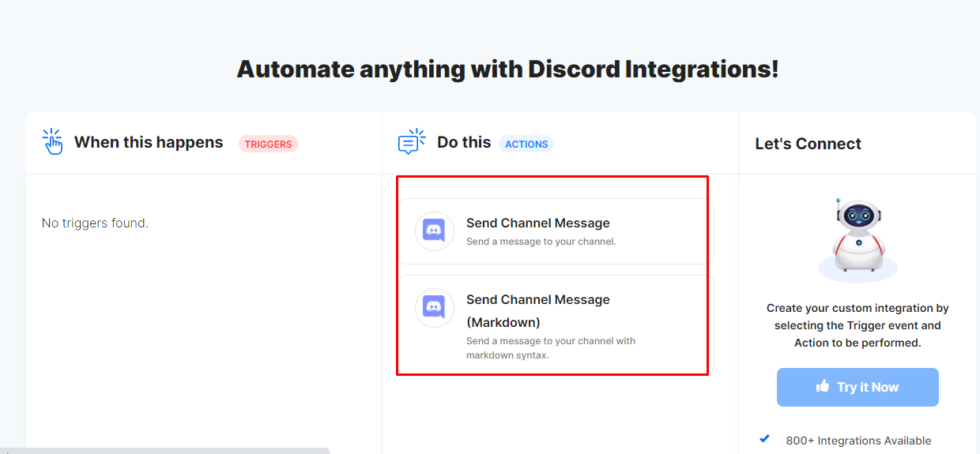The width and height of the screenshot is (980, 454).
Task: Click the hand-tap icon next to When this happens
Action: [52, 142]
